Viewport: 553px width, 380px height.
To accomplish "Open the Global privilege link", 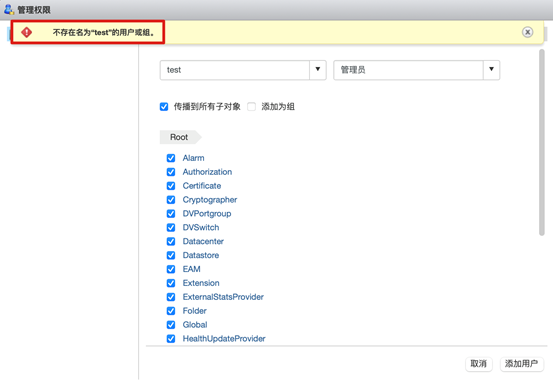I will point(195,325).
